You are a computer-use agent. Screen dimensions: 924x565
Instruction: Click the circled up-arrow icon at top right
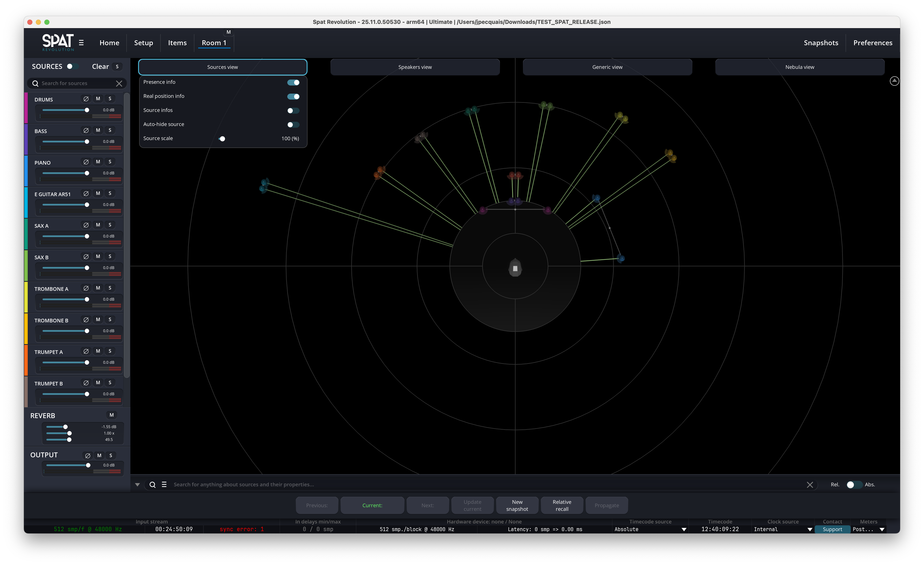click(894, 81)
